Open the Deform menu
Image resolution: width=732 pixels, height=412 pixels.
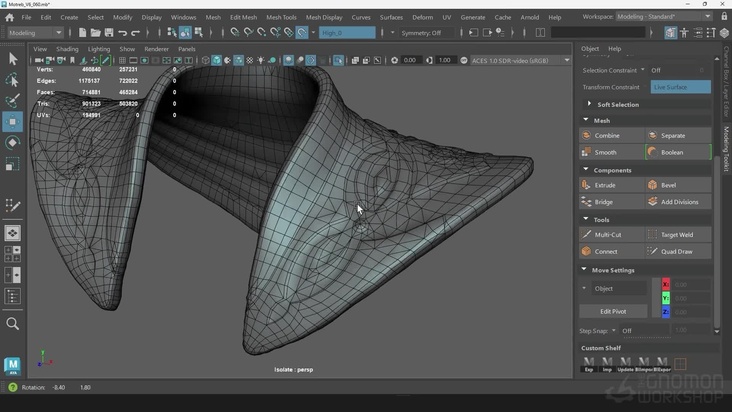click(422, 17)
